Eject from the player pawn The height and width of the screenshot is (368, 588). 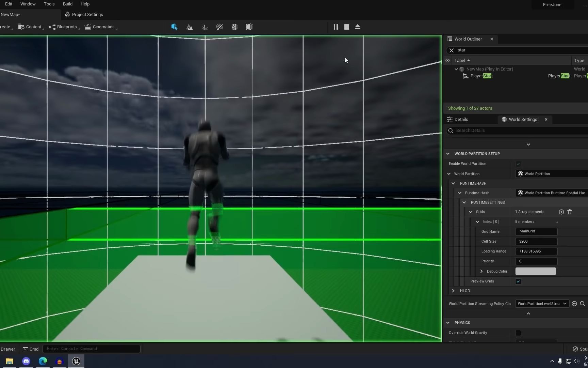pos(357,27)
